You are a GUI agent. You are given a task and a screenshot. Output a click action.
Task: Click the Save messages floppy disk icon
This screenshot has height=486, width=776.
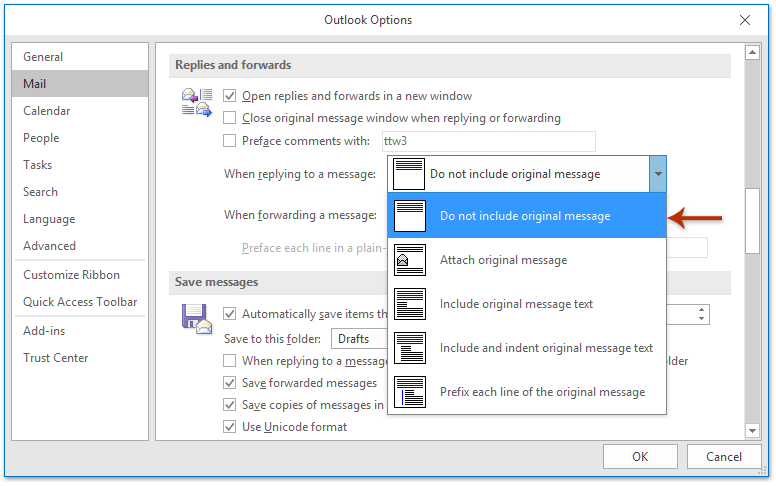196,318
